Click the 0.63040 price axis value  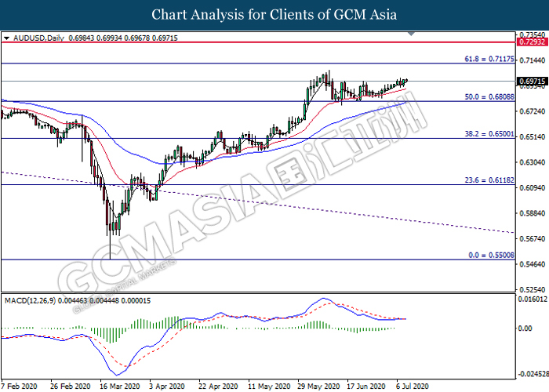tap(533, 162)
